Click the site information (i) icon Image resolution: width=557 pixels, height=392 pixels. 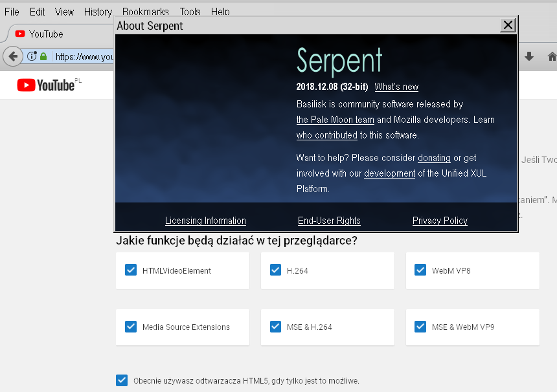coord(32,56)
